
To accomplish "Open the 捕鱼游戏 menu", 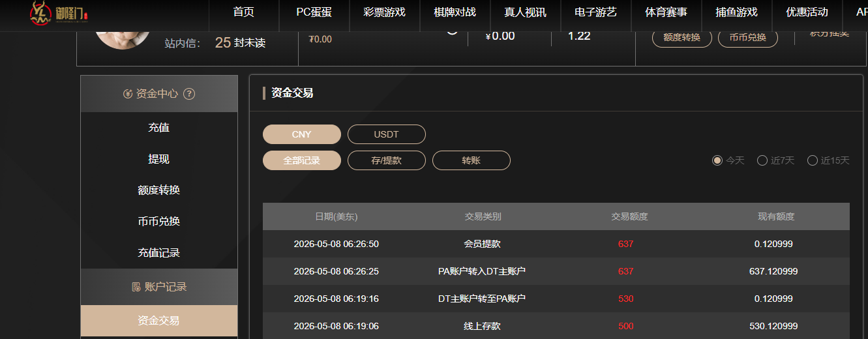I will pyautogui.click(x=736, y=12).
